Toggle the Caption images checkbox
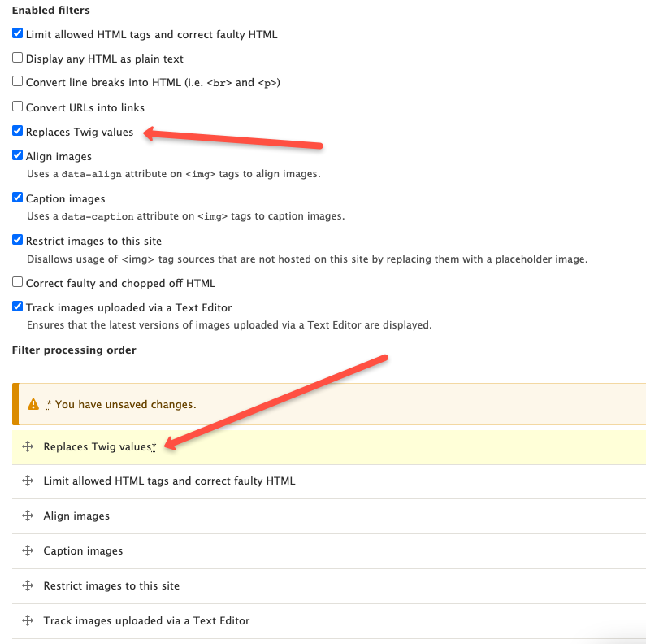The image size is (646, 644). tap(17, 198)
